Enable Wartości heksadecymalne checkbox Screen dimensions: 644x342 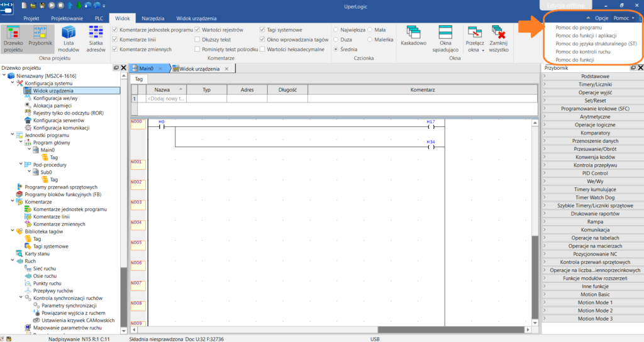[262, 49]
